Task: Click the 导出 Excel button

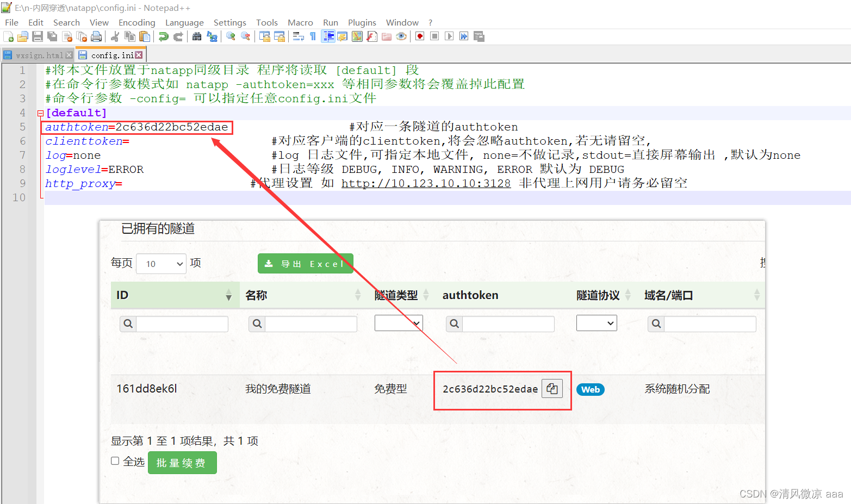Action: [306, 264]
